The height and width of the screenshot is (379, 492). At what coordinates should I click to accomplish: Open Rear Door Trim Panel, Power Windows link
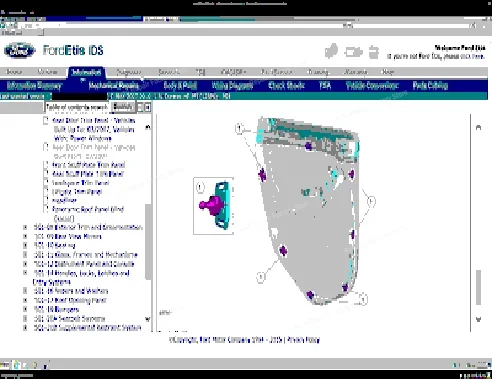point(94,129)
